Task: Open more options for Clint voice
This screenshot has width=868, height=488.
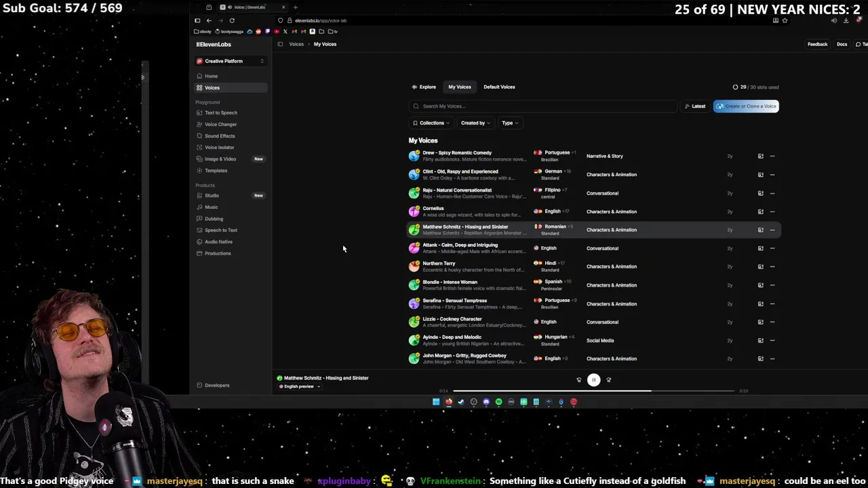Action: [x=772, y=174]
